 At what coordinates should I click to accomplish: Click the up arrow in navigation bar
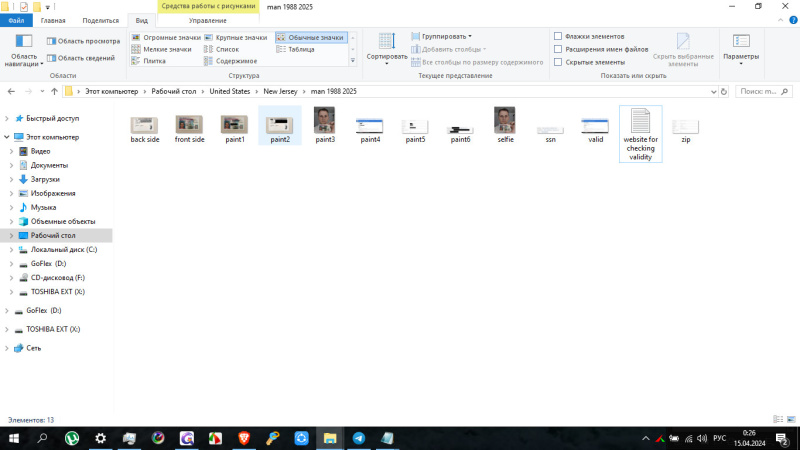coord(53,91)
